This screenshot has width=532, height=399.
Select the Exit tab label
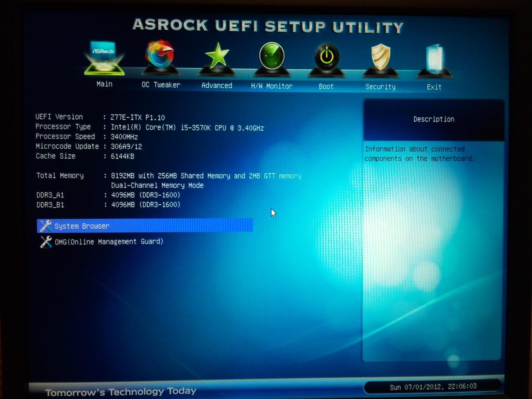click(x=434, y=87)
